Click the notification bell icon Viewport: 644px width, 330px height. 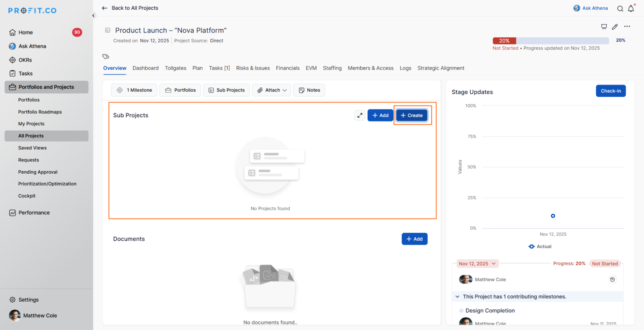[631, 9]
